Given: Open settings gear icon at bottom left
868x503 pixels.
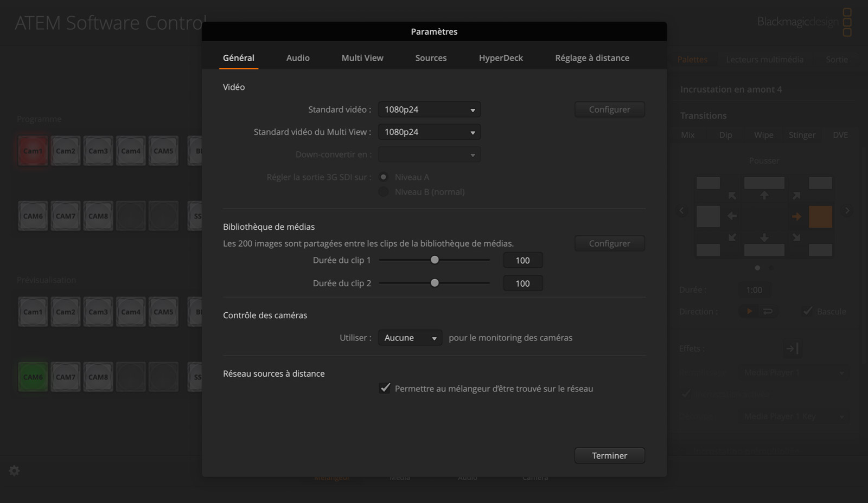Looking at the screenshot, I should coord(15,470).
